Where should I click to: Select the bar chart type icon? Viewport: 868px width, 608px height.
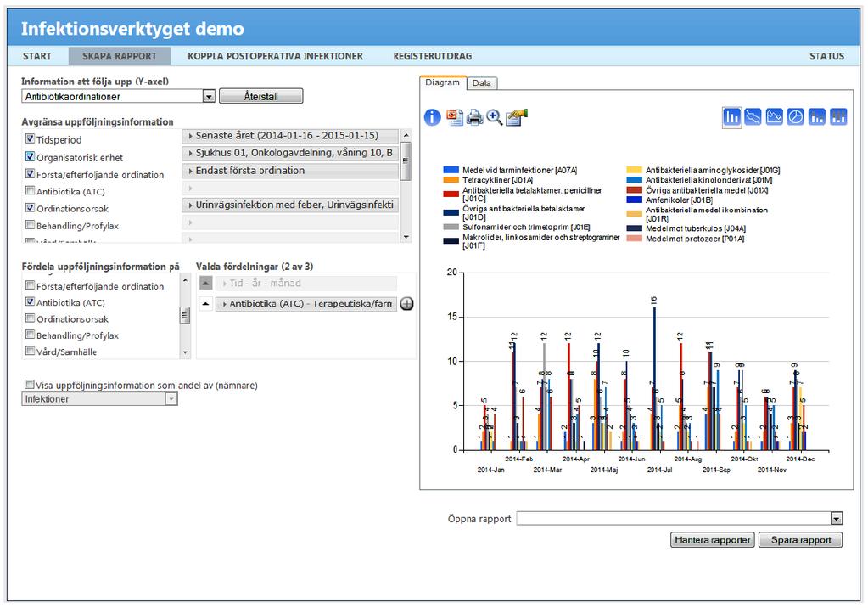[x=732, y=117]
